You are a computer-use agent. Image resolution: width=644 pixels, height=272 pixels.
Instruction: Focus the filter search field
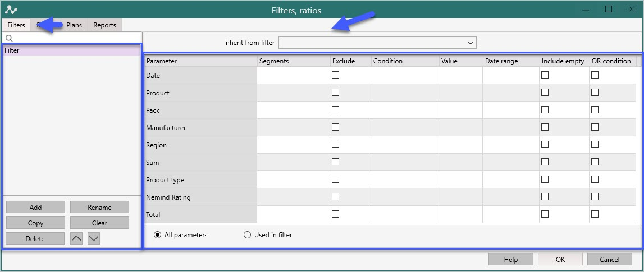coord(71,38)
